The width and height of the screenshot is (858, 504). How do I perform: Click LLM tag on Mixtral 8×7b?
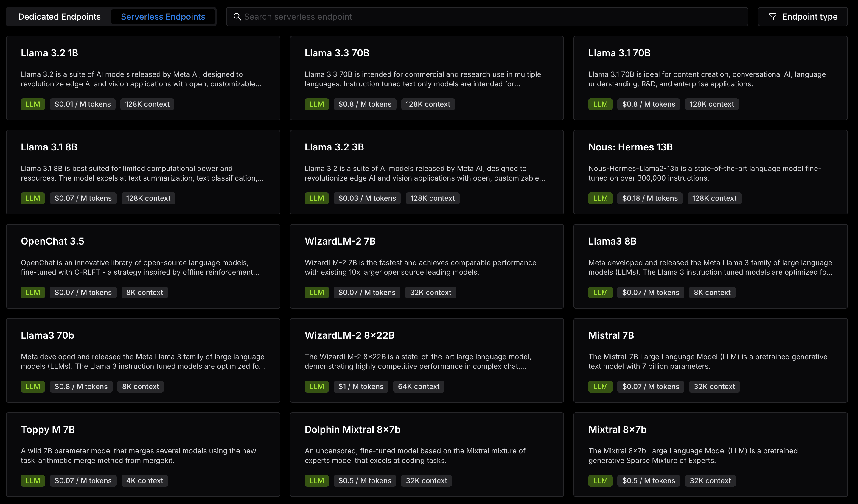point(600,480)
